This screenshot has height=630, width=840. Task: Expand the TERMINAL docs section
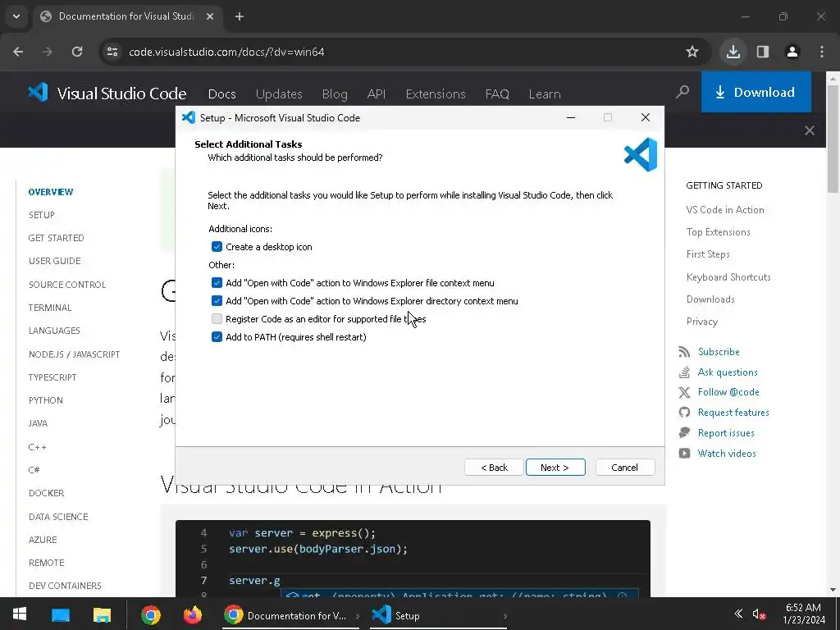(50, 308)
